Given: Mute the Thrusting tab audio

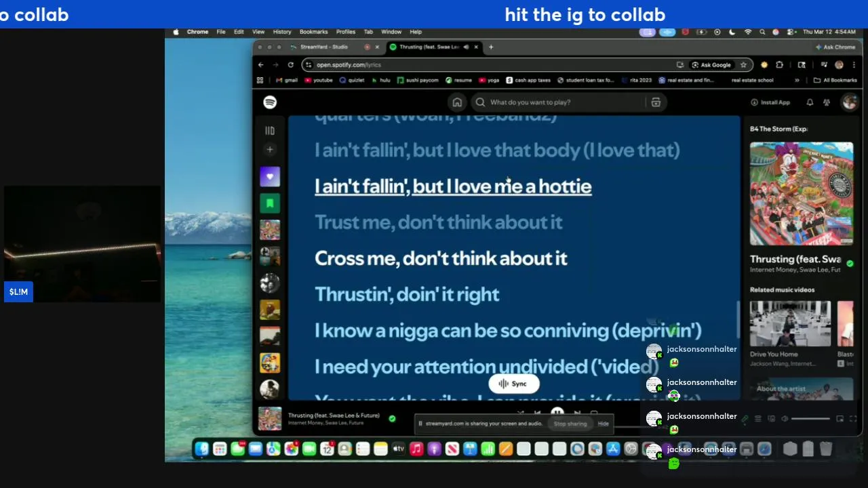Looking at the screenshot, I should (x=466, y=47).
